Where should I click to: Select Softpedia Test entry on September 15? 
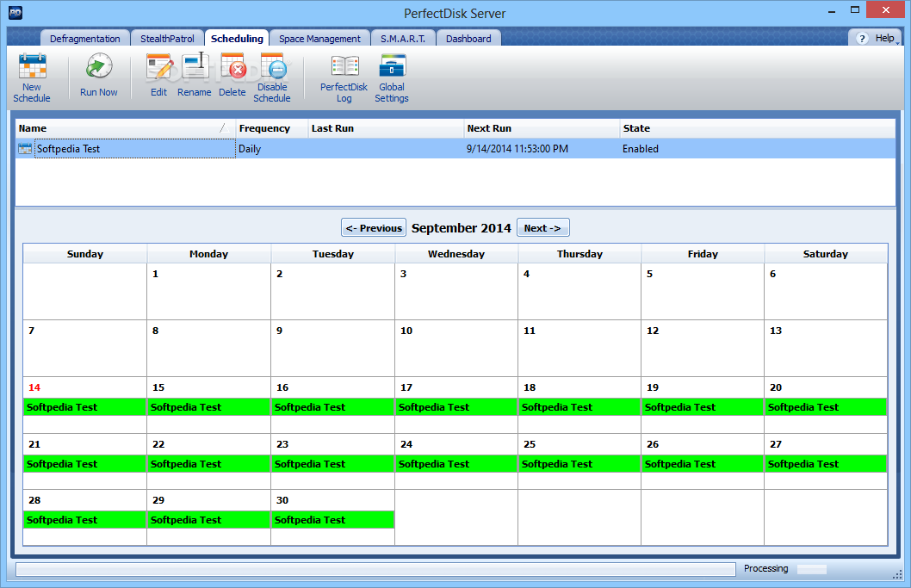[208, 407]
